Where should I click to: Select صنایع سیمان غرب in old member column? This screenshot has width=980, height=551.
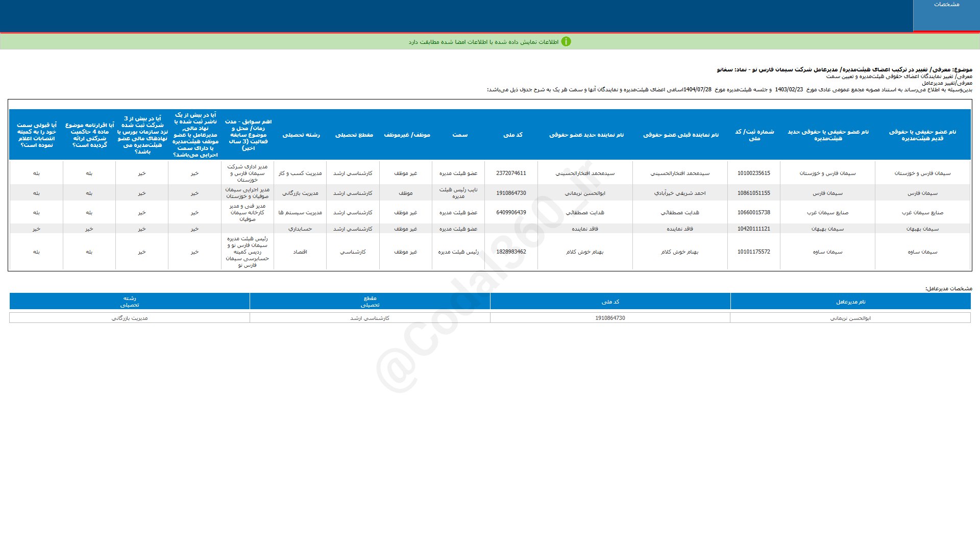point(922,213)
